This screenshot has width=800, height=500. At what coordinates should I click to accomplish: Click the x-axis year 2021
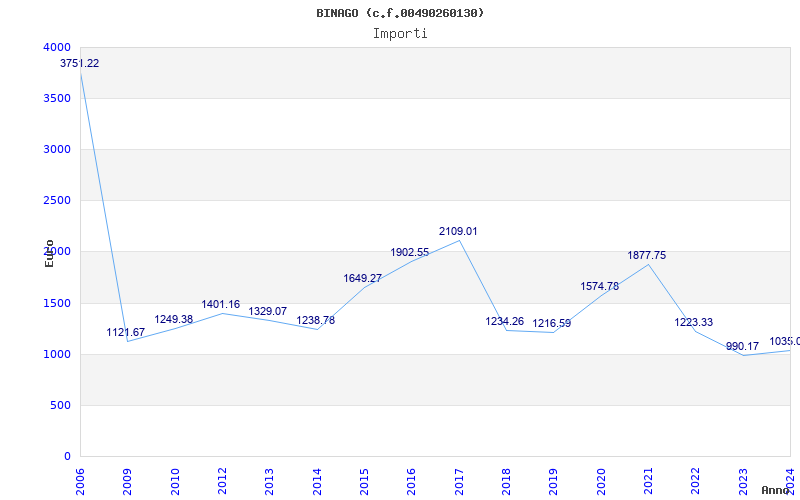[648, 482]
